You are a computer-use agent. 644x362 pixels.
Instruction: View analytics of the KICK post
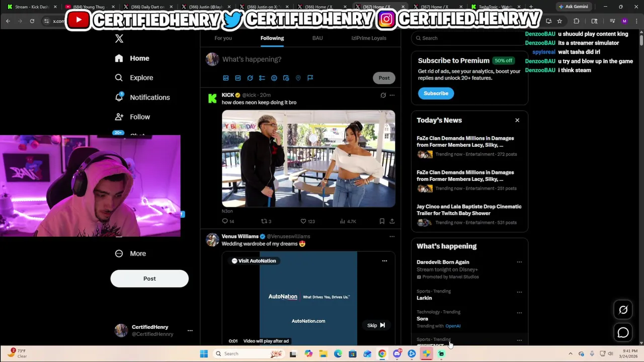coord(348,221)
